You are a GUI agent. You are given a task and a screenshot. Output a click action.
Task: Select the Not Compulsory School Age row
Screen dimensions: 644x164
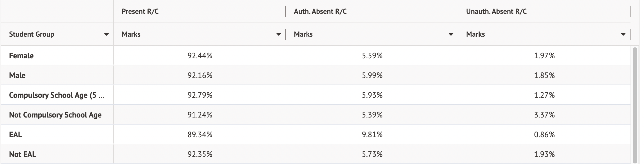(x=55, y=115)
